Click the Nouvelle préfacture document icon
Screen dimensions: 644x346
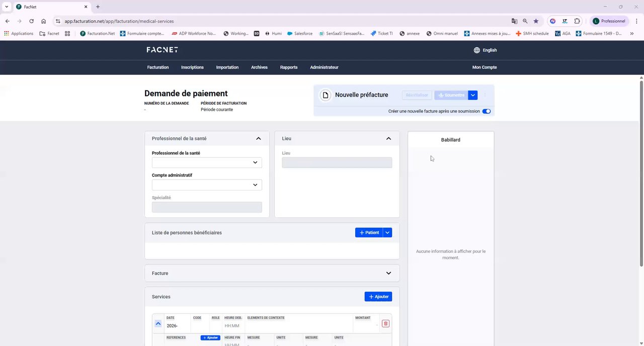326,95
